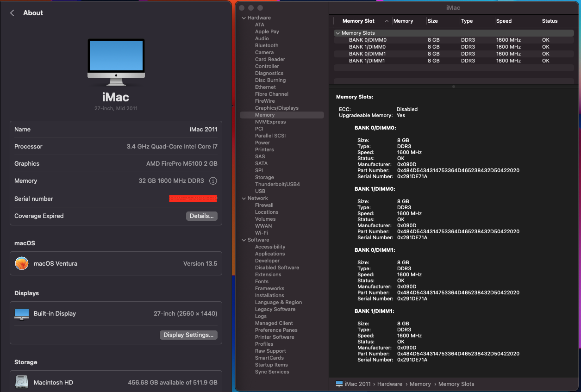Click the redacted serial number field

click(193, 199)
